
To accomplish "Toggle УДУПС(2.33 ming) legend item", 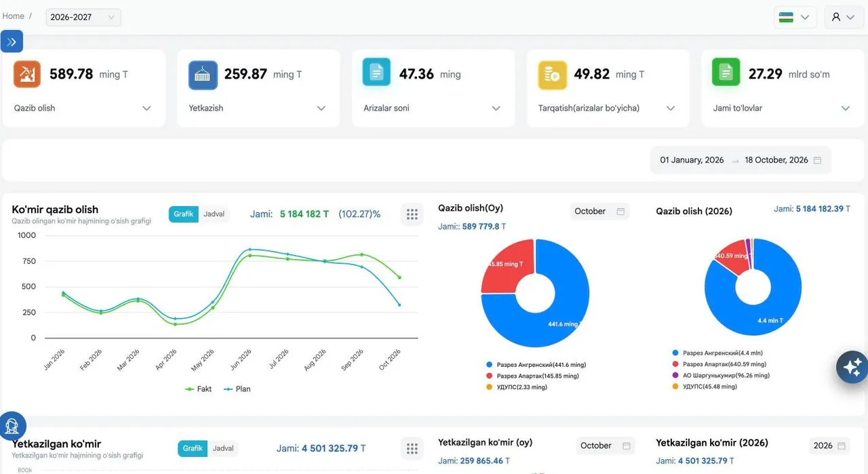I will pos(516,387).
